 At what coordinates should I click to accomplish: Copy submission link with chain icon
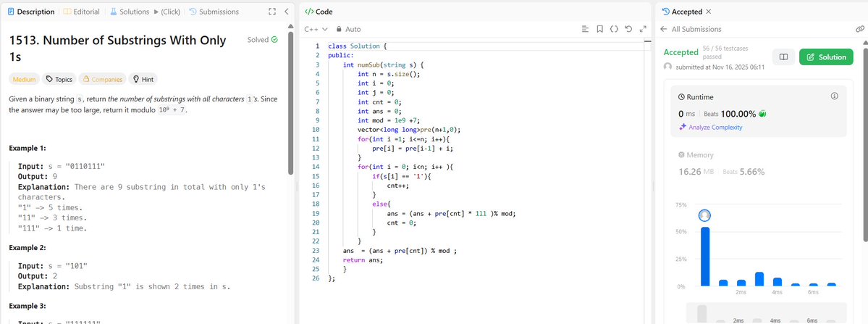pyautogui.click(x=860, y=29)
